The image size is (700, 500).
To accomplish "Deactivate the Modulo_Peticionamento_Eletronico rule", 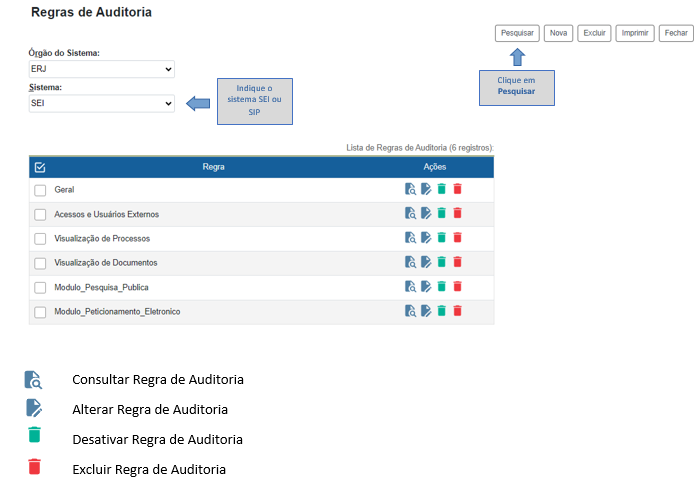I will [441, 311].
